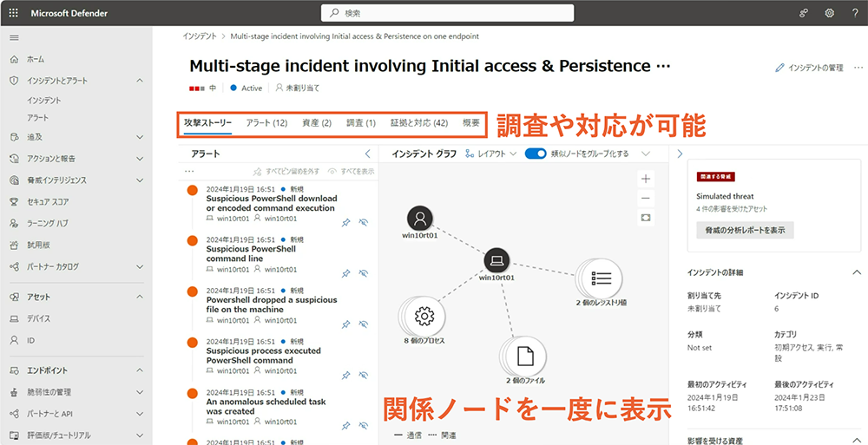Image resolution: width=868 pixels, height=445 pixels.
Task: Switch to 資産 (2) tab
Action: click(317, 123)
